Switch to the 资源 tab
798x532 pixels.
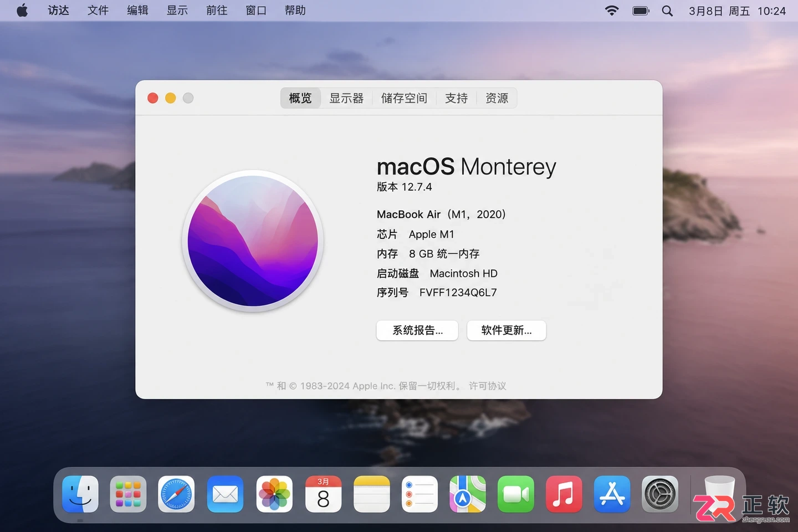[x=497, y=98]
